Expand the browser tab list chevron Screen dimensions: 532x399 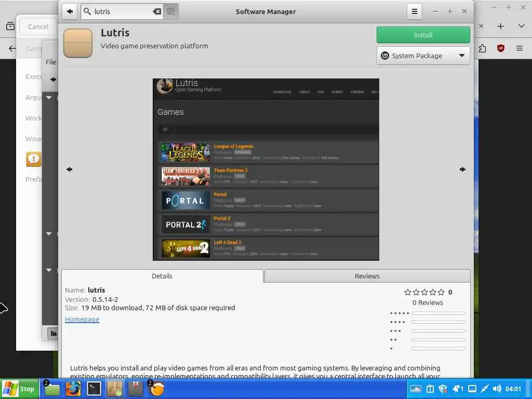[522, 26]
